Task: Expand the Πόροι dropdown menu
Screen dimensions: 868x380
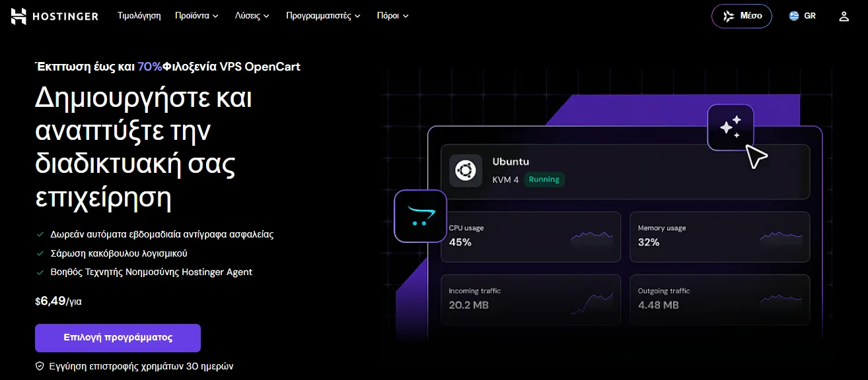Action: click(393, 16)
